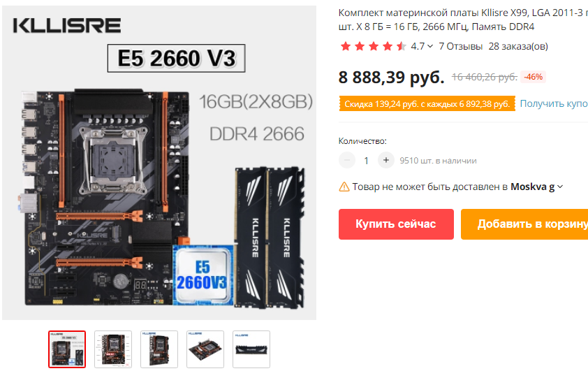
Task: Click the Получить купон link
Action: pos(554,103)
